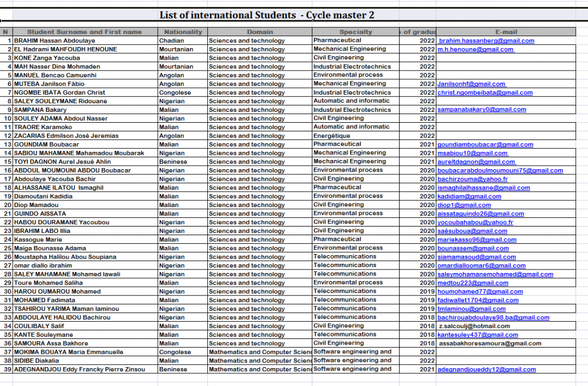
Task: Click sampanabakary0@gmail.com email link
Action: pyautogui.click(x=482, y=110)
